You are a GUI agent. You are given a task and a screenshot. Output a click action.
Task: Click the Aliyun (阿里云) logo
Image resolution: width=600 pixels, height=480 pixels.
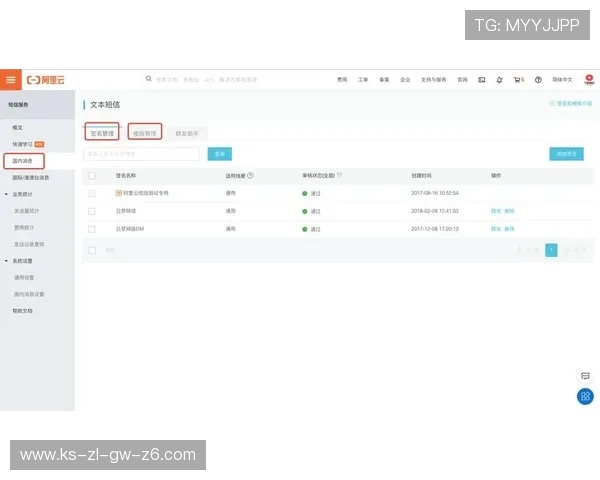click(x=46, y=80)
